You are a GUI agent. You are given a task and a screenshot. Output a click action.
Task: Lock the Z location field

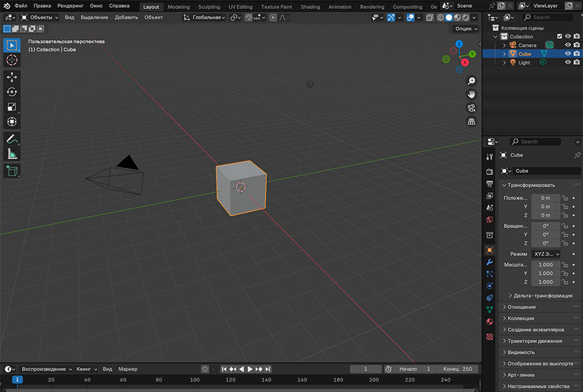(565, 215)
